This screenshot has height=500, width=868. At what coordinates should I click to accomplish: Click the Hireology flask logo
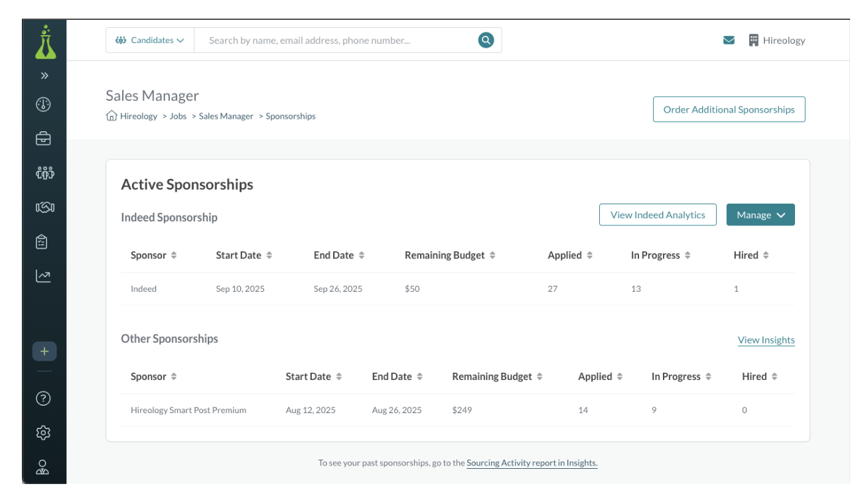[44, 42]
